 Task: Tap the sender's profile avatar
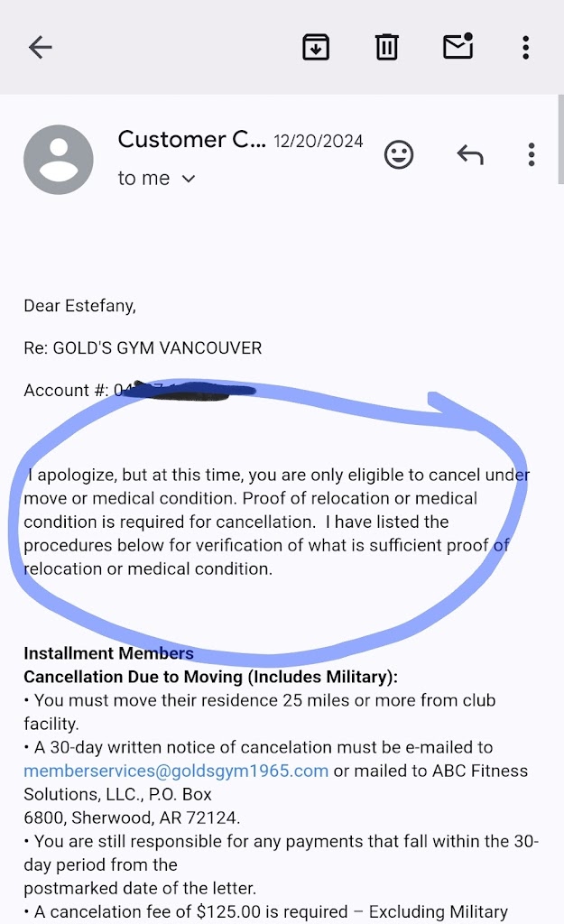pyautogui.click(x=59, y=160)
